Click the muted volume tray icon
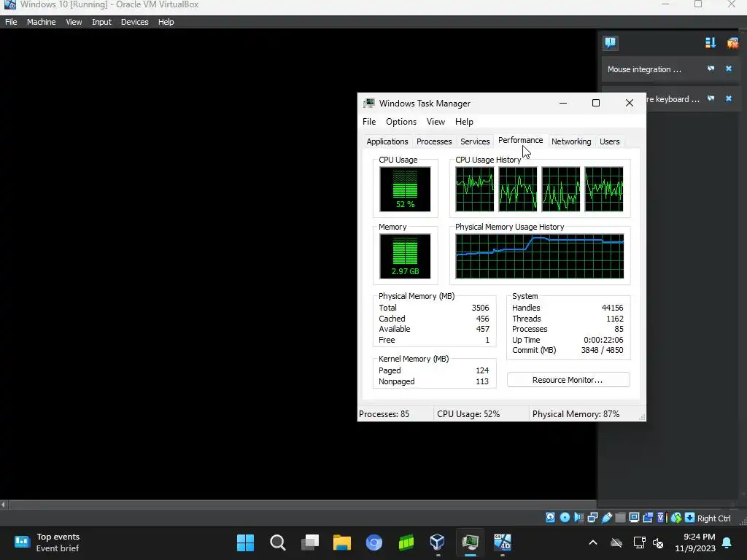This screenshot has width=747, height=560. pos(658,542)
